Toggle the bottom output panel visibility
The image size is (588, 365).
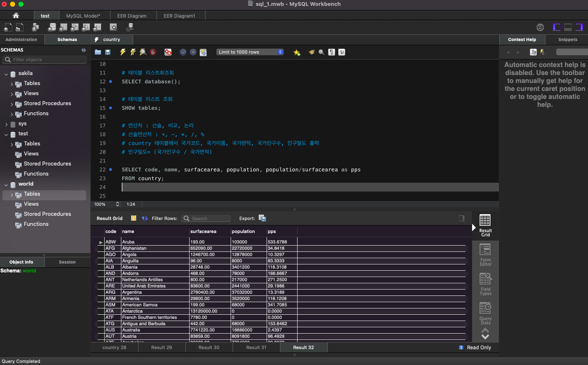568,27
